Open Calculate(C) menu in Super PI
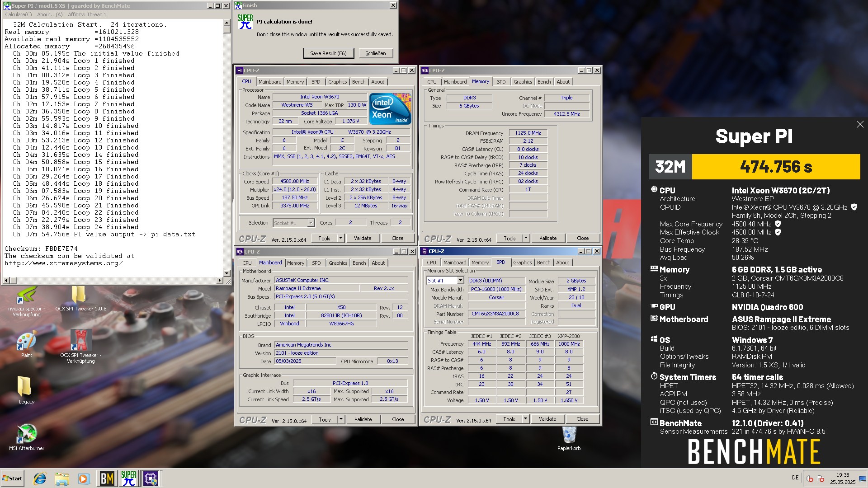Screen dimensions: 868x488 (x=19, y=14)
